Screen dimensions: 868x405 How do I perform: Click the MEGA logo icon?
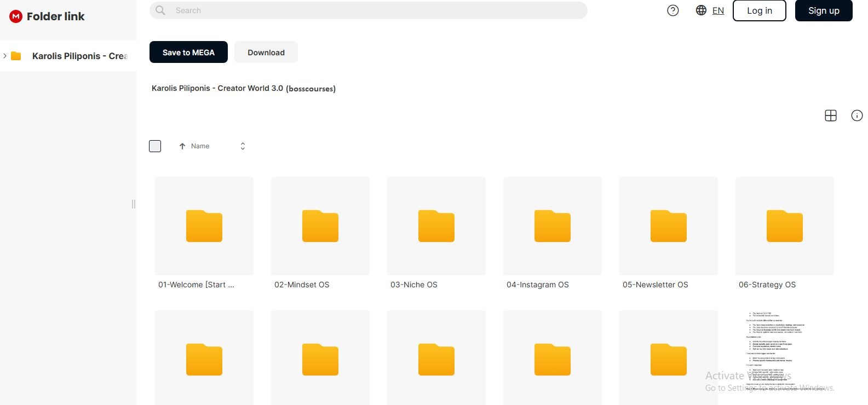coord(16,16)
